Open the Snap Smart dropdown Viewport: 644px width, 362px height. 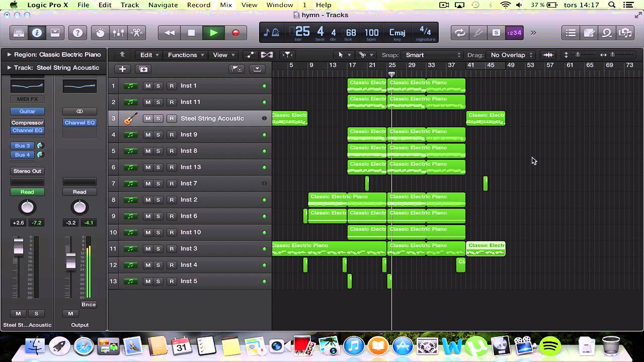[433, 55]
